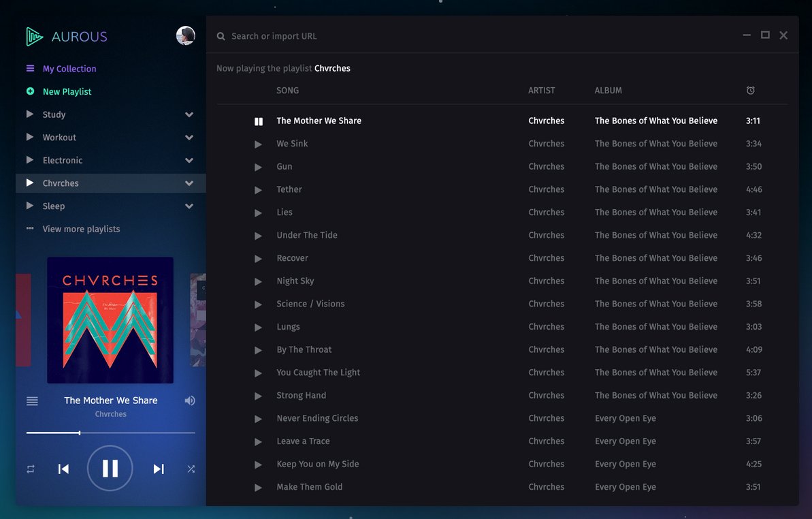Show the next album cover on the right
812x519 pixels.
[198, 320]
